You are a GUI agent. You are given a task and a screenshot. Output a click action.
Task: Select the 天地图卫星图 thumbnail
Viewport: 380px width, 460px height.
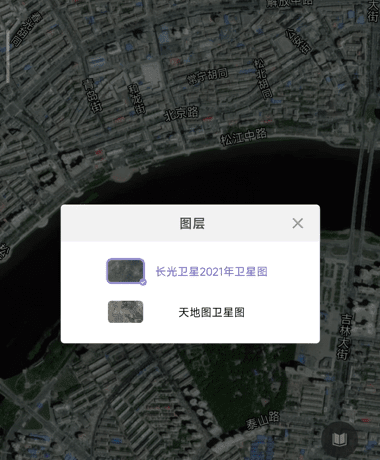click(x=125, y=312)
